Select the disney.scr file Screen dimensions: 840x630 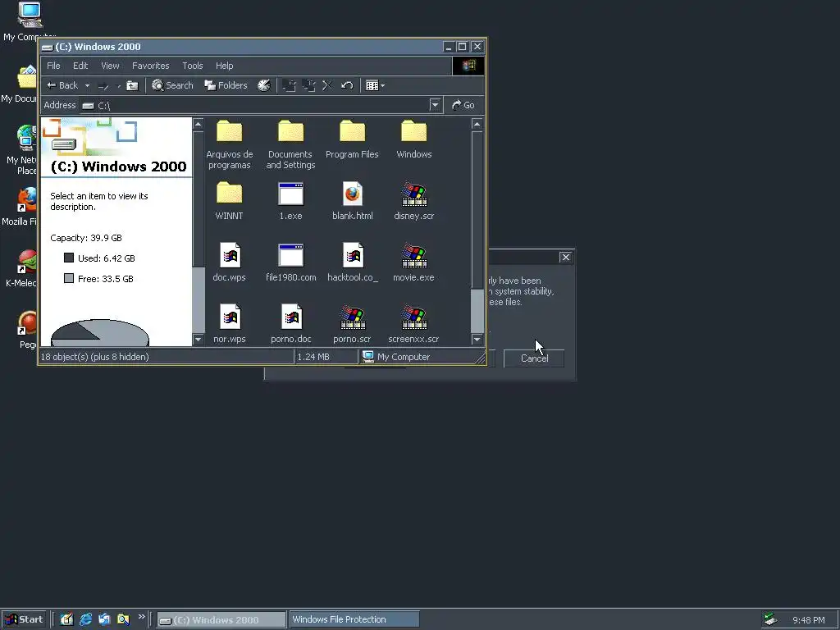(x=414, y=201)
